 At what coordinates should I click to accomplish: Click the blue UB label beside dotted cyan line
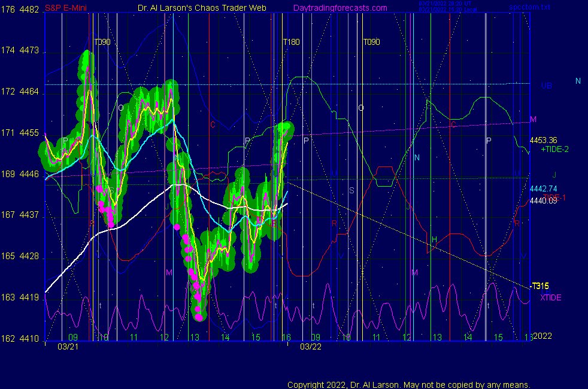(x=546, y=86)
